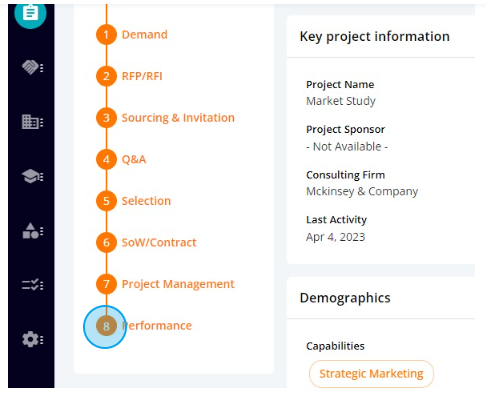Open the settings gear sidebar icon

coord(32,339)
